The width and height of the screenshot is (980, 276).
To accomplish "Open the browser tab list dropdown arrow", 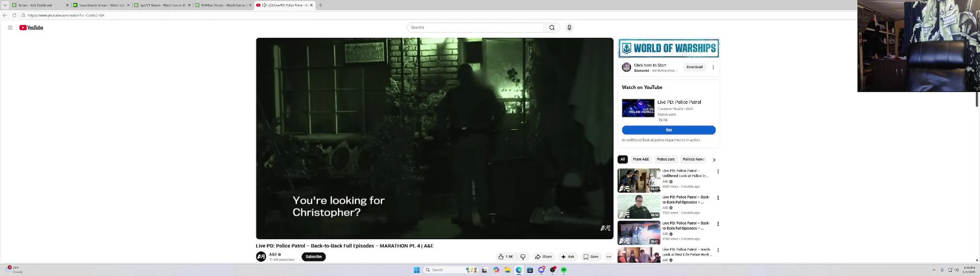I will coord(5,5).
